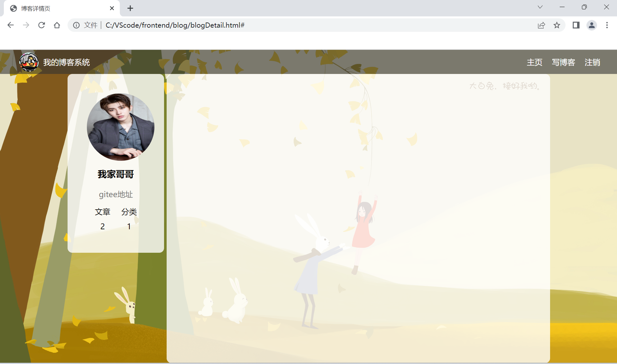The height and width of the screenshot is (364, 617).
Task: Click the 我的博客系统 title
Action: click(67, 62)
